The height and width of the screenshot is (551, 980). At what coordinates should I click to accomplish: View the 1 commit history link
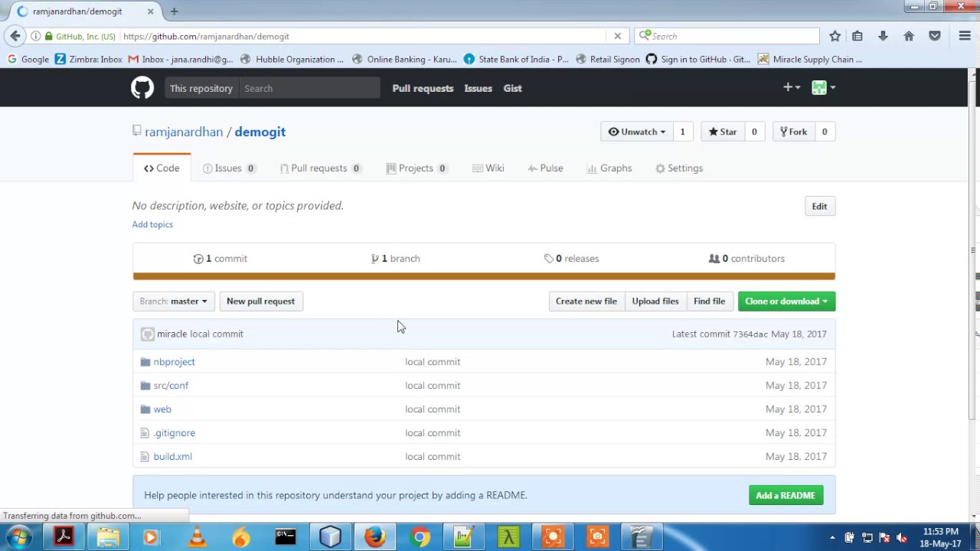tap(220, 259)
